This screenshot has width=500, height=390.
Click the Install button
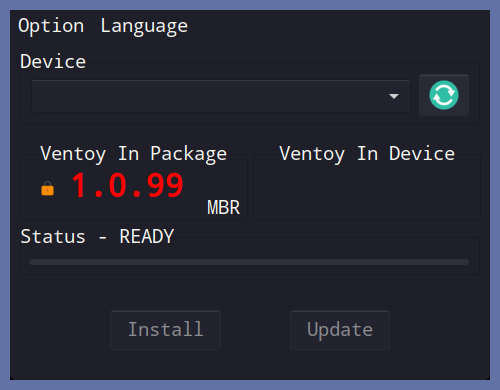[165, 330]
